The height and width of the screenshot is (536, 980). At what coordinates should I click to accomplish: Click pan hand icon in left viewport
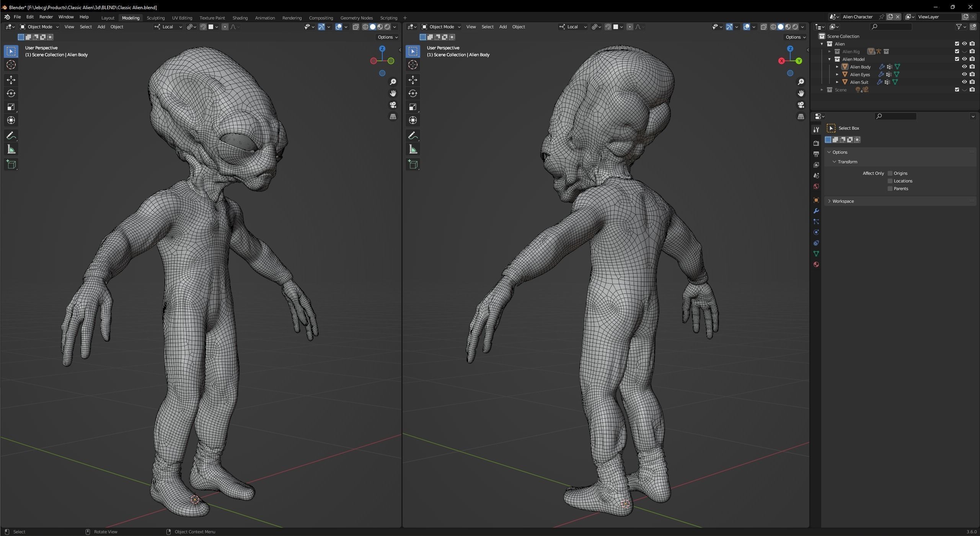pos(393,93)
